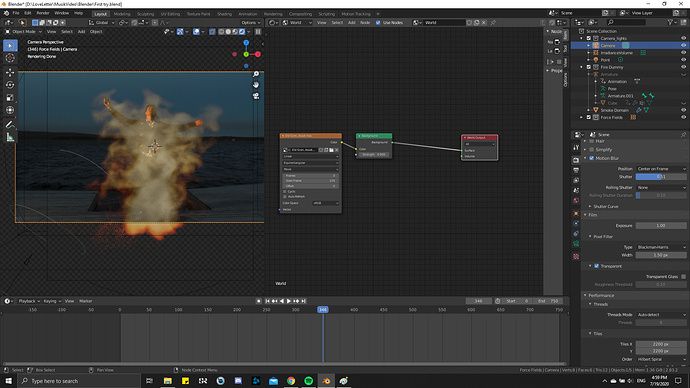
Task: Select the Select Box tool in viewport toolbar
Action: [x=10, y=46]
